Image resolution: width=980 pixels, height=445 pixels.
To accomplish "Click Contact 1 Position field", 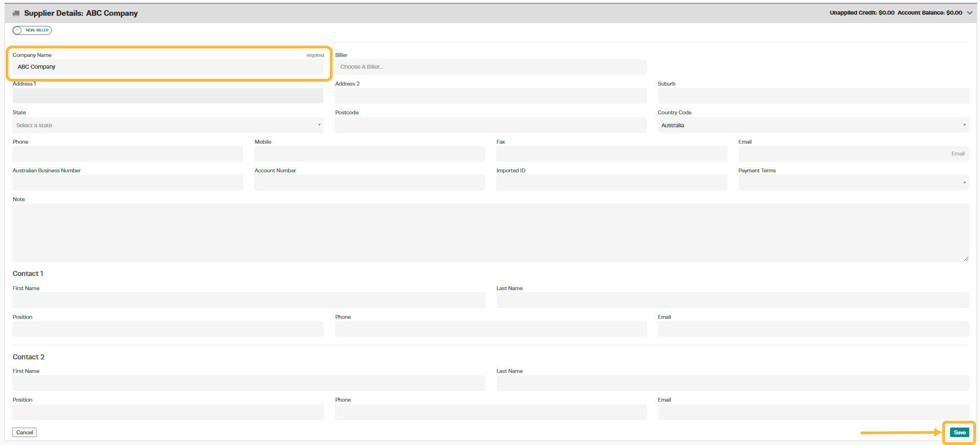I will click(x=168, y=329).
